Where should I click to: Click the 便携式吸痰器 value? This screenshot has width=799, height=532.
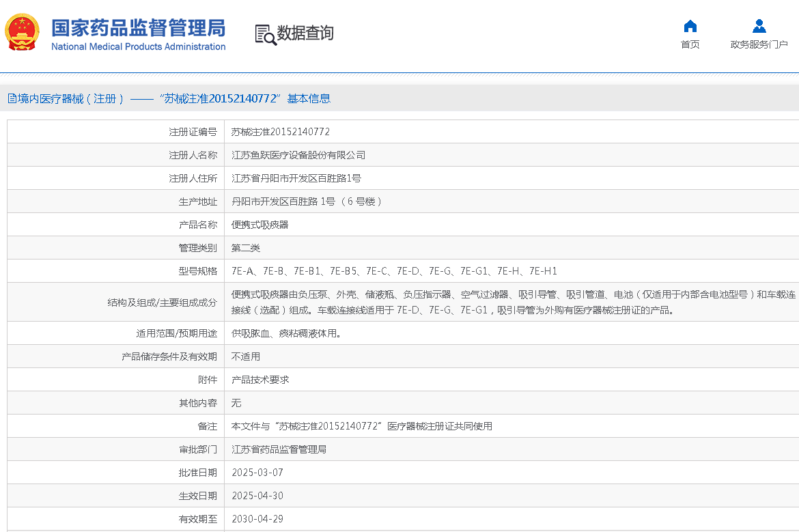click(x=260, y=225)
